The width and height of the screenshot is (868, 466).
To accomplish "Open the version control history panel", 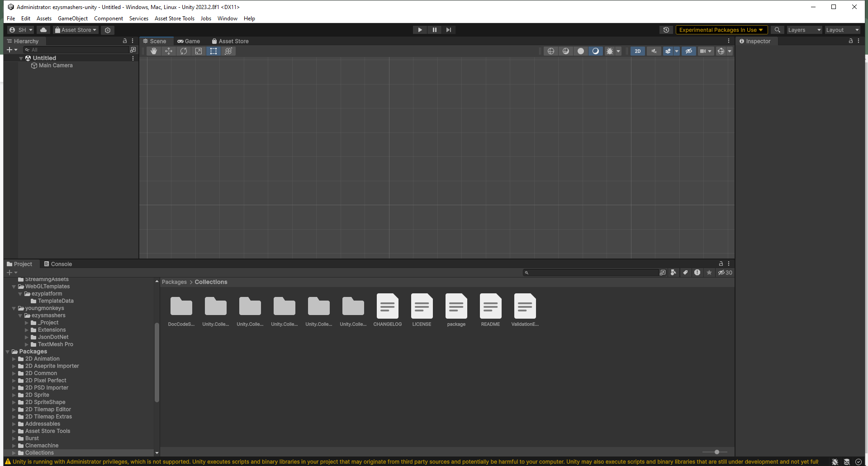I will pyautogui.click(x=666, y=30).
